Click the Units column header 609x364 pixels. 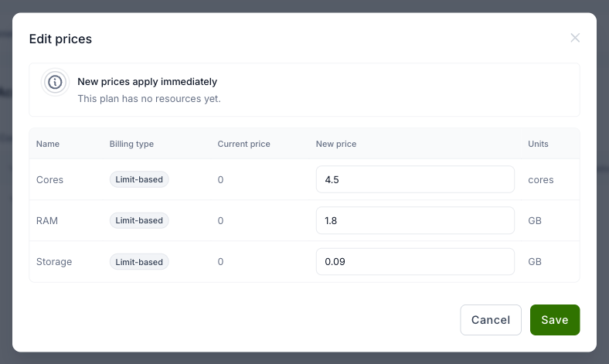coord(538,144)
